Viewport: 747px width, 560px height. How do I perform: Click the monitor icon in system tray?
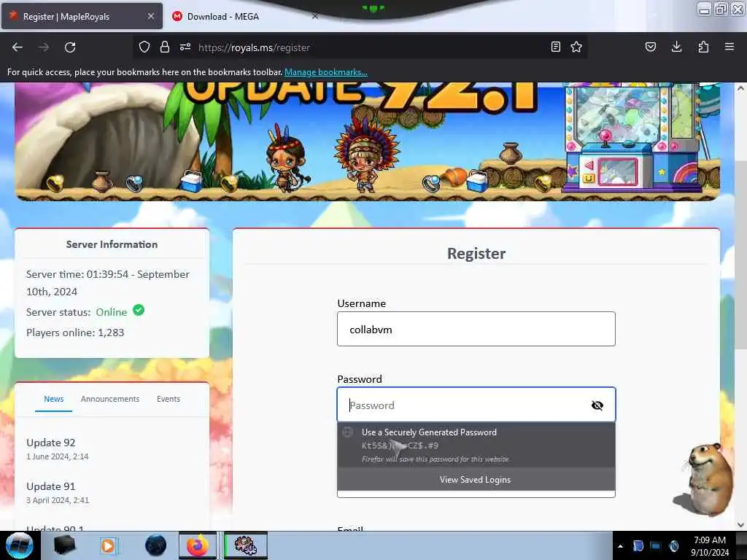click(656, 546)
